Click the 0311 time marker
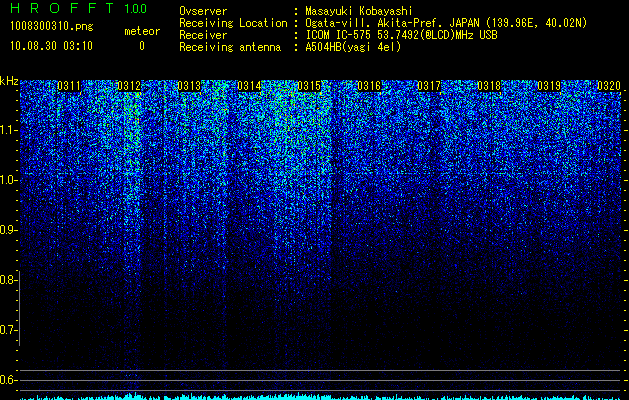Screen dimensions: 629x400 click(x=69, y=86)
